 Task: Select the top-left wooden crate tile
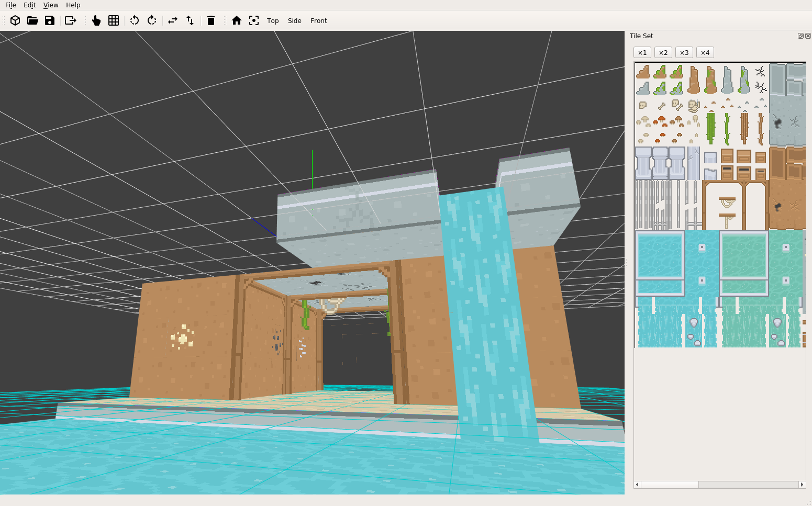click(727, 155)
